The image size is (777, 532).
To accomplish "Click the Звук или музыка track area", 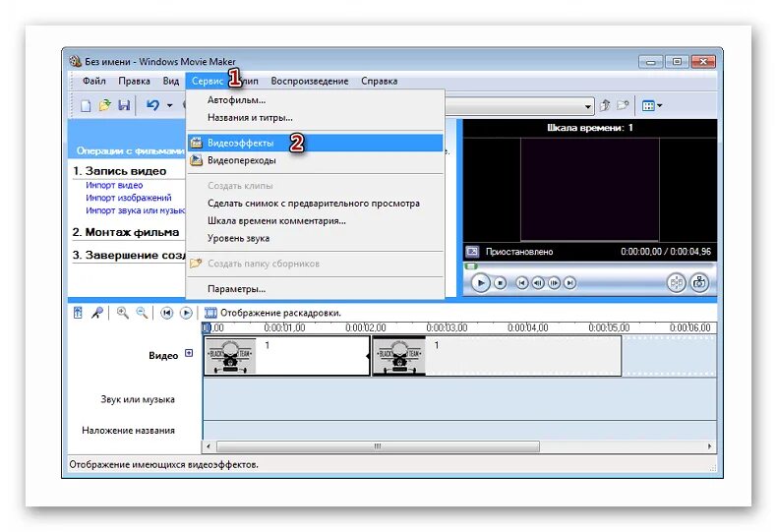I will coord(459,399).
